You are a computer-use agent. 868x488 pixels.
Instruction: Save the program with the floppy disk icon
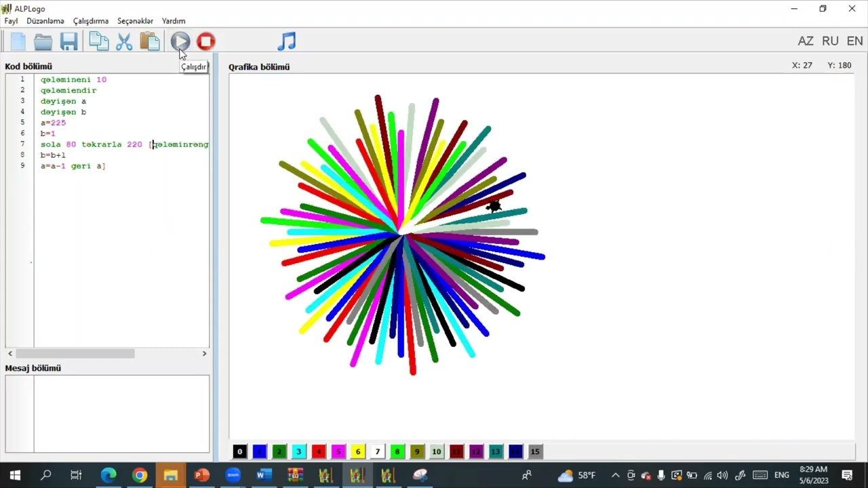click(x=68, y=41)
